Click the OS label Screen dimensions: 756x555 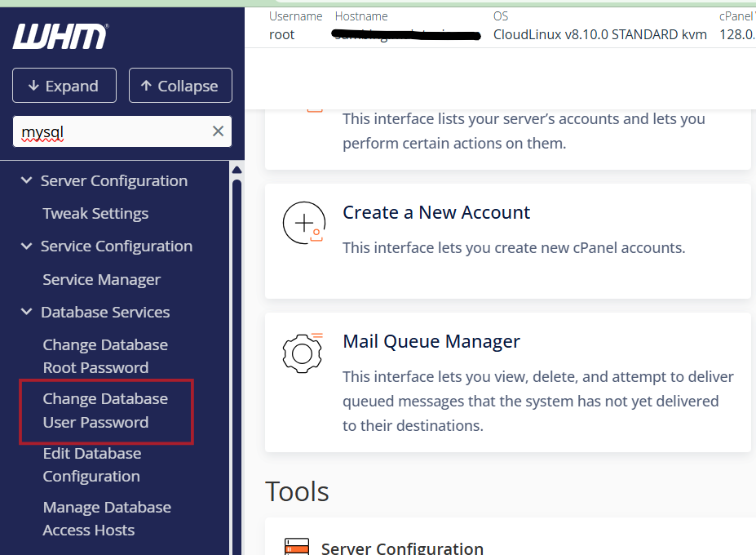click(501, 16)
